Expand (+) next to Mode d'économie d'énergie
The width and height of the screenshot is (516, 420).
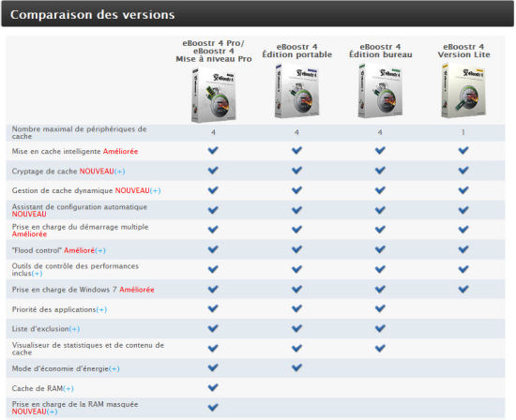click(114, 369)
